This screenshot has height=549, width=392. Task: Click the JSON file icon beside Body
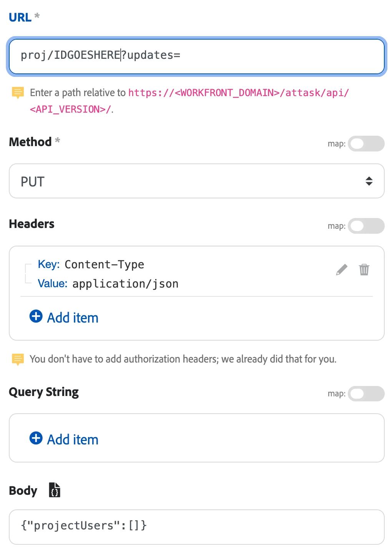55,490
